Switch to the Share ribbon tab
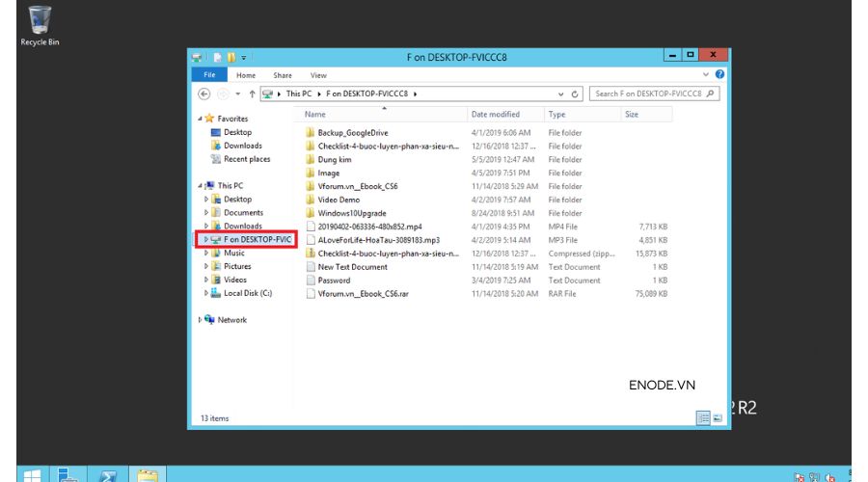 click(x=282, y=75)
